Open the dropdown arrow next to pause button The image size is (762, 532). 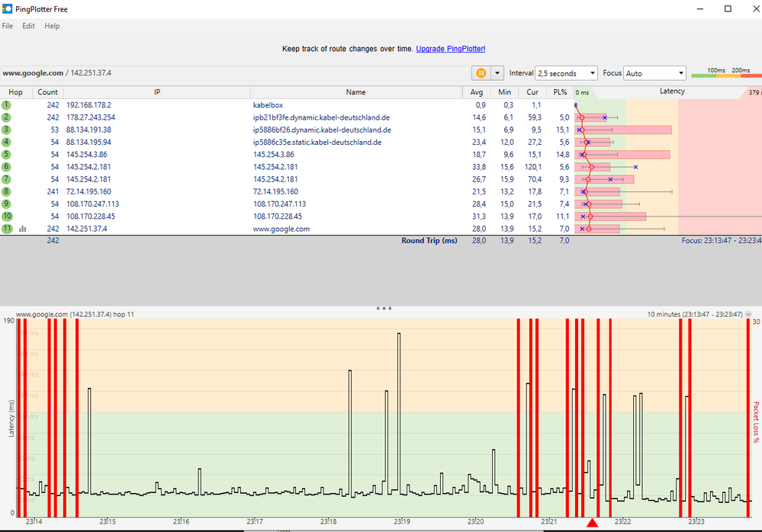tap(497, 73)
